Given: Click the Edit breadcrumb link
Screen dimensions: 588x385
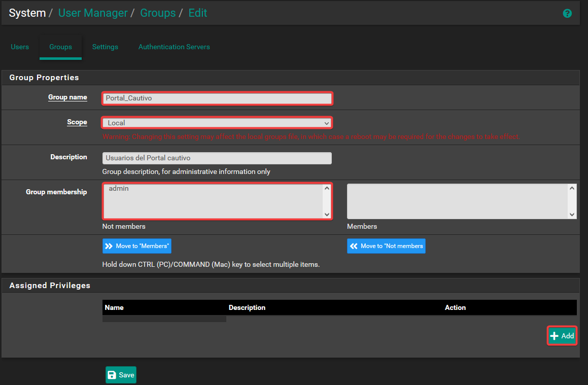Looking at the screenshot, I should click(x=198, y=13).
